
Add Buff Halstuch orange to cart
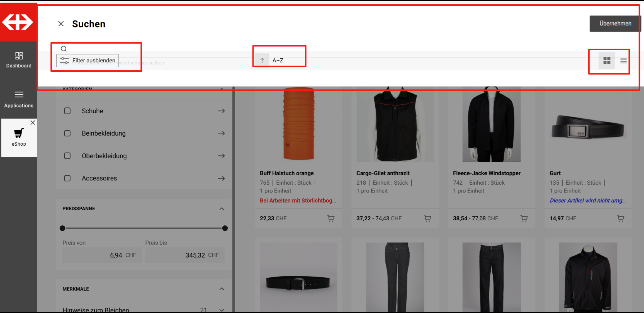[x=331, y=218]
